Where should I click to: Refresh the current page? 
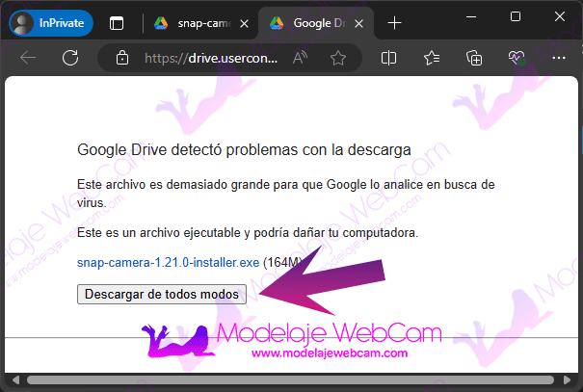[70, 58]
